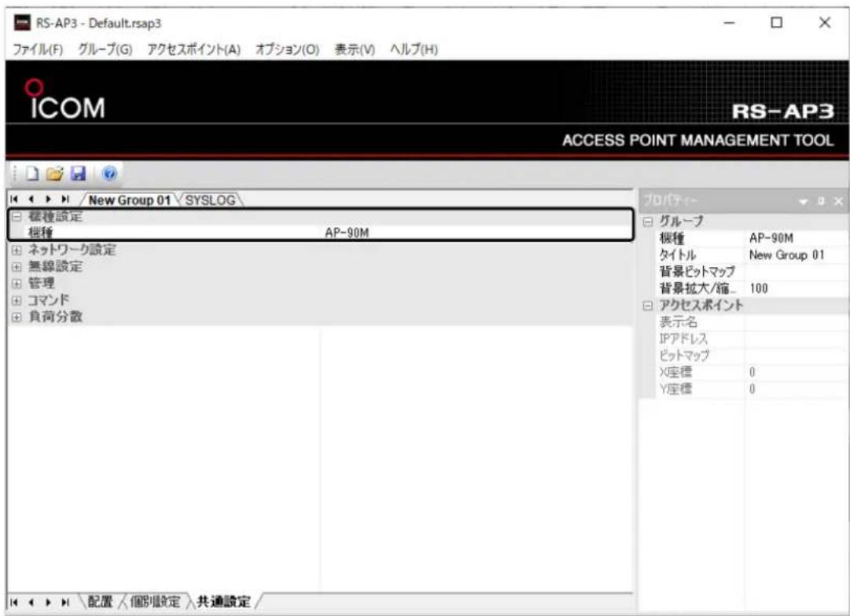Click the 負荷分散 section label

[55, 317]
